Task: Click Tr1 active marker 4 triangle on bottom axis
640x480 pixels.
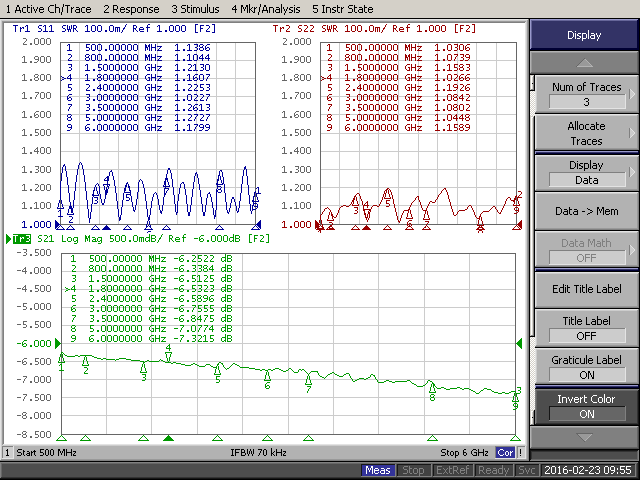Action: [106, 227]
